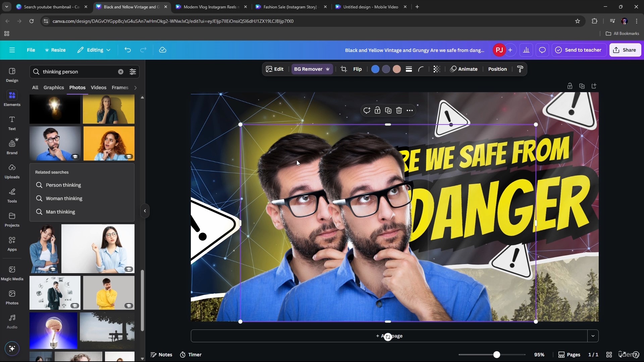Open more options on floating toolbar

pos(410,111)
